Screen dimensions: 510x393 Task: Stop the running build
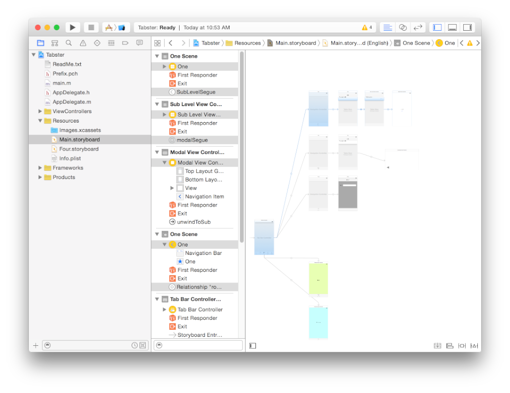[91, 27]
